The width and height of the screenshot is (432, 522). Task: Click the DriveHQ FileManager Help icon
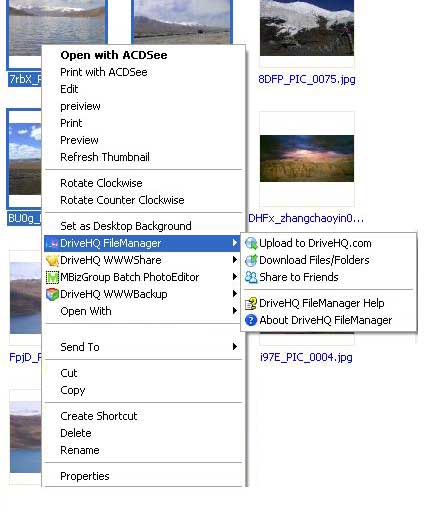251,303
